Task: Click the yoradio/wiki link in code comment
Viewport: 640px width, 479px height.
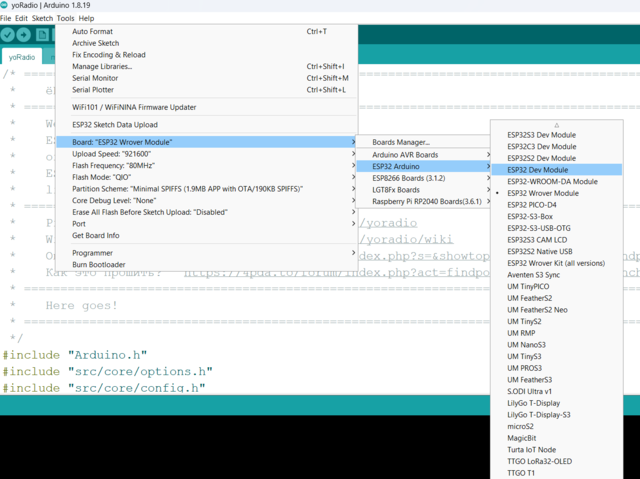Action: click(406, 240)
